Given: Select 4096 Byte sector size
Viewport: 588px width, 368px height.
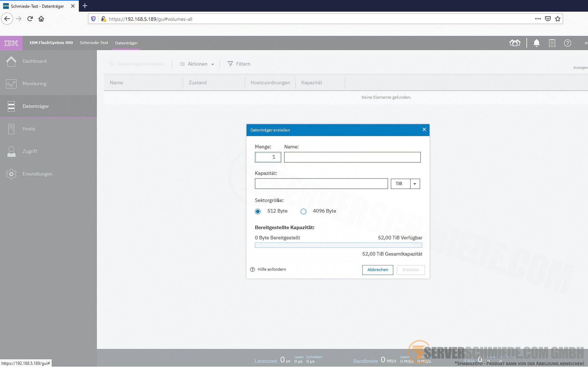Looking at the screenshot, I should pyautogui.click(x=303, y=211).
